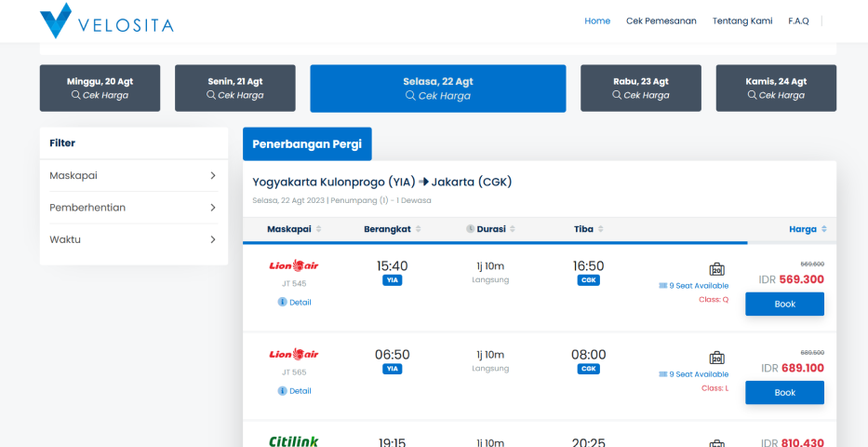This screenshot has width=868, height=447.
Task: Select the Rabu, 23 Agt date tab
Action: click(640, 88)
